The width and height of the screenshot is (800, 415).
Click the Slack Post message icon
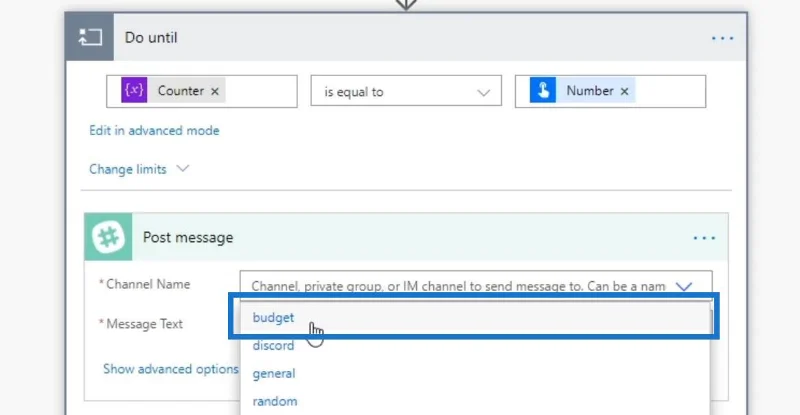pyautogui.click(x=108, y=237)
